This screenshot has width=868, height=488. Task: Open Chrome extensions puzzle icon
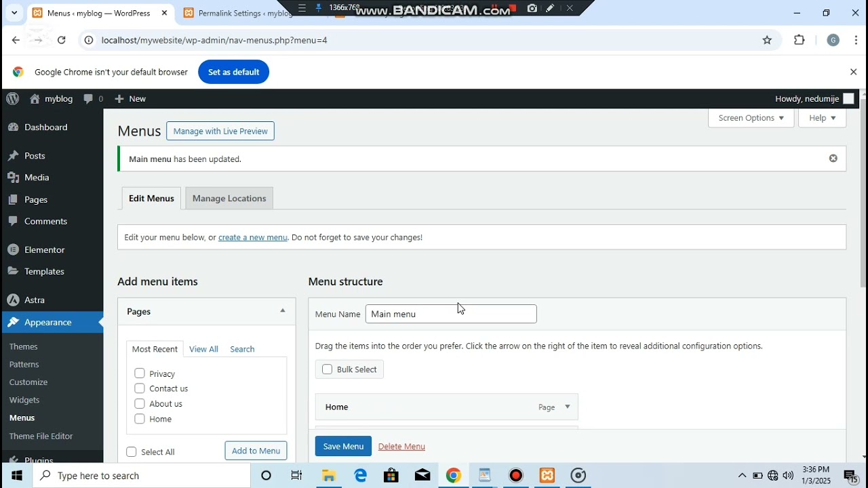pyautogui.click(x=800, y=41)
